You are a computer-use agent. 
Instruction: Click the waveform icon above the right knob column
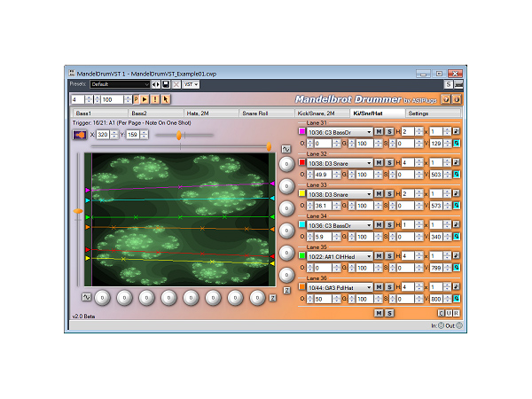286,149
